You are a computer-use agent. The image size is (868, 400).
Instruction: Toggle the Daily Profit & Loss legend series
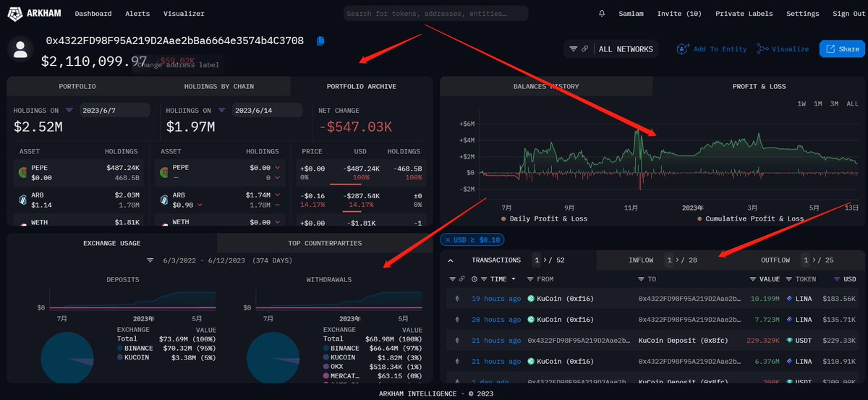[544, 218]
